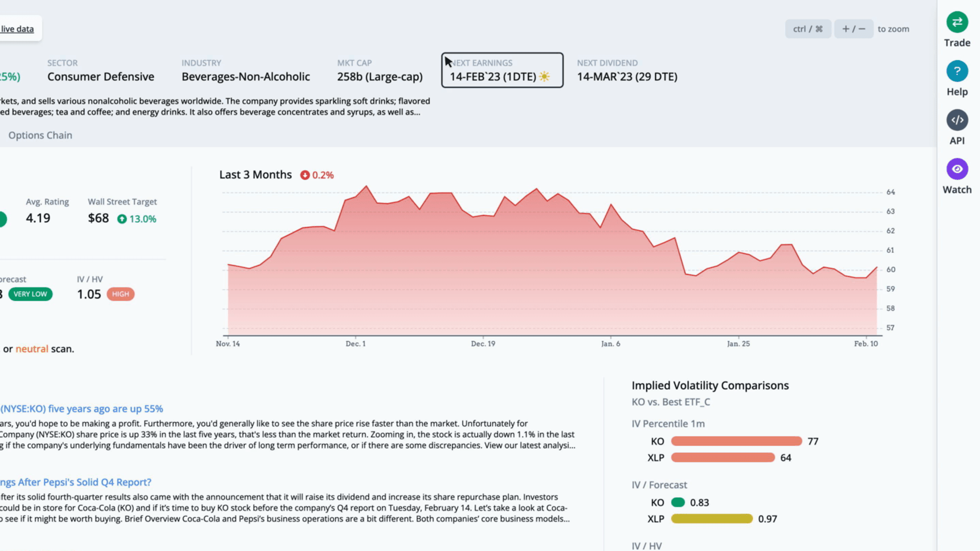Click the KO IV Percentile bar showing 77
This screenshot has width=980, height=551.
click(x=736, y=441)
